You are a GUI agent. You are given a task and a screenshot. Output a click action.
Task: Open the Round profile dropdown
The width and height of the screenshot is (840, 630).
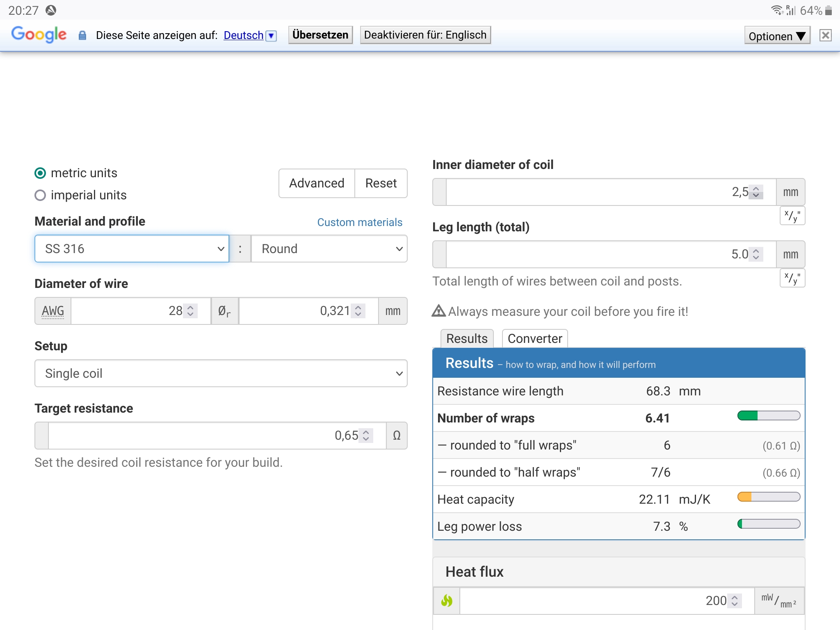[329, 249]
